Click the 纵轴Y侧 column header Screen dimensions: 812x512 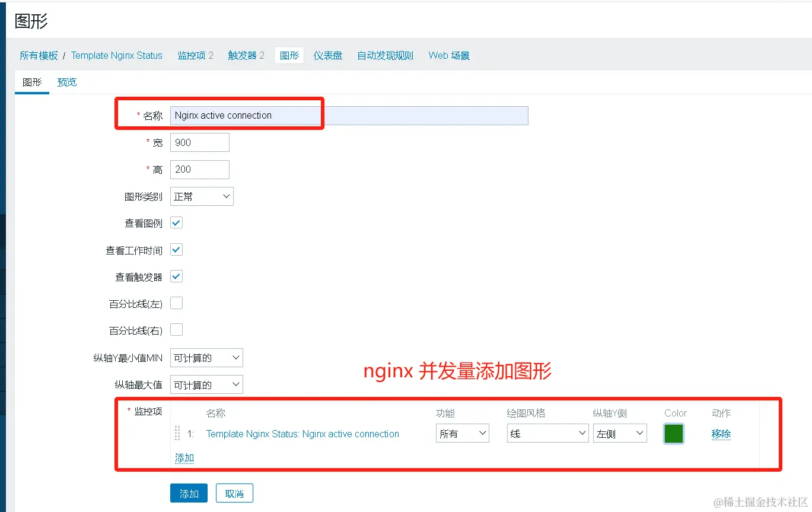coord(610,413)
